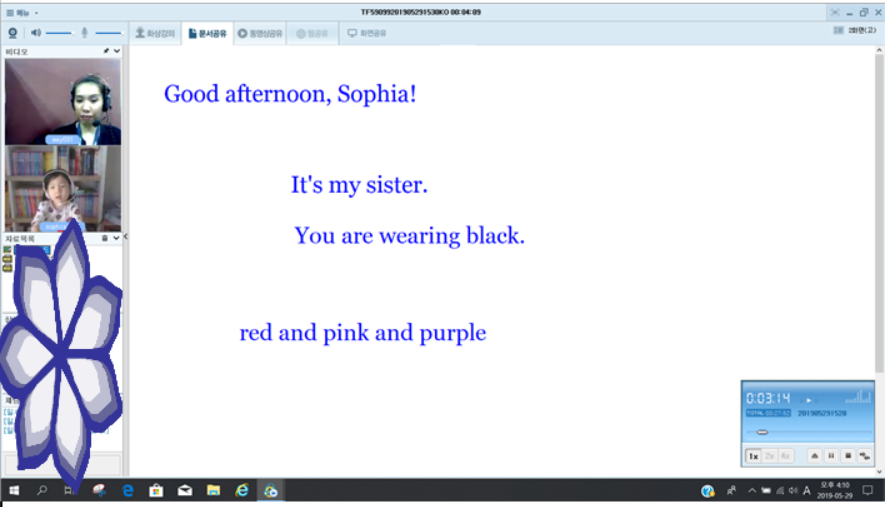Screen dimensions: 885x507
Task: Click the webcam icon in the toolbar
Action: (13, 33)
